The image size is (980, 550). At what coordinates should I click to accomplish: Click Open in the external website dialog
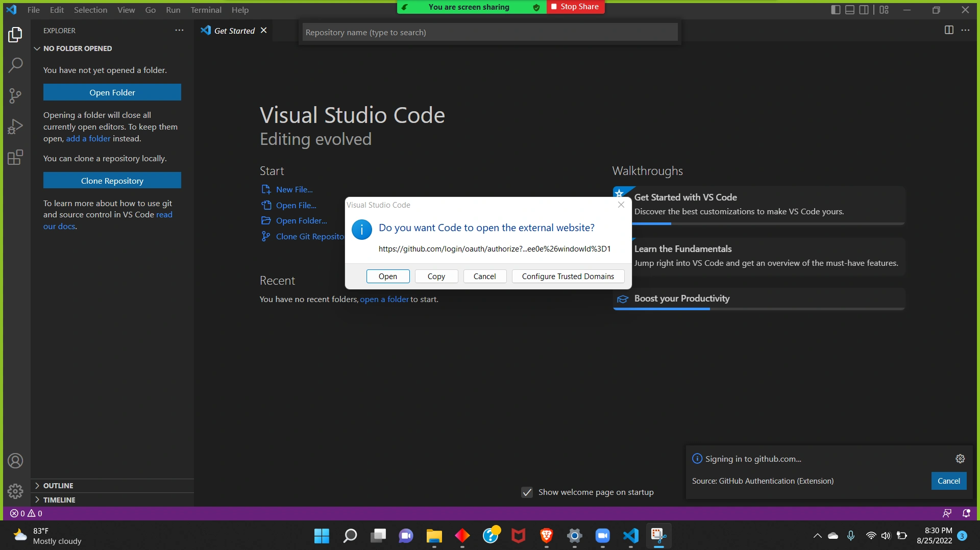pos(387,276)
